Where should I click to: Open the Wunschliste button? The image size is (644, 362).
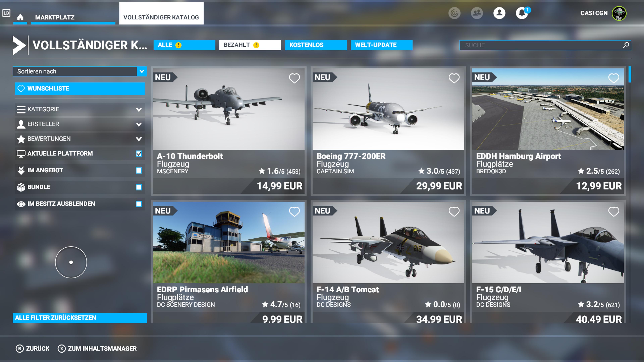tap(79, 89)
